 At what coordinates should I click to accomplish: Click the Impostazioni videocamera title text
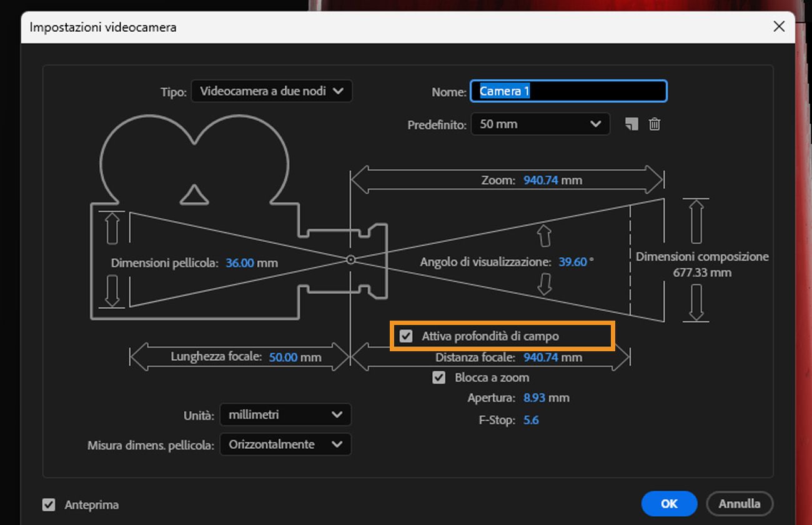(x=103, y=27)
